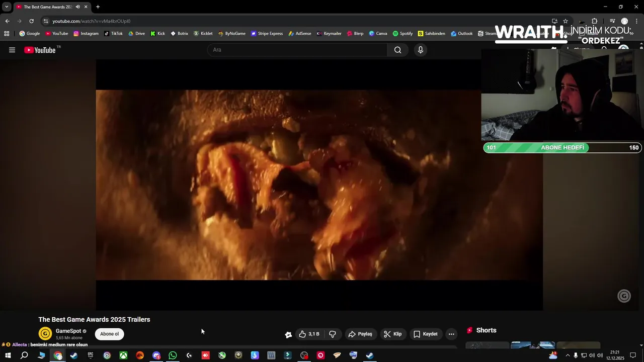
Task: Reload the page in Chrome
Action: tap(31, 21)
